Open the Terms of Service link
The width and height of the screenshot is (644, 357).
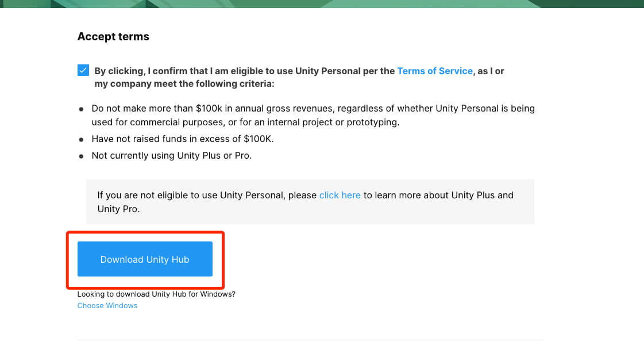coord(434,71)
